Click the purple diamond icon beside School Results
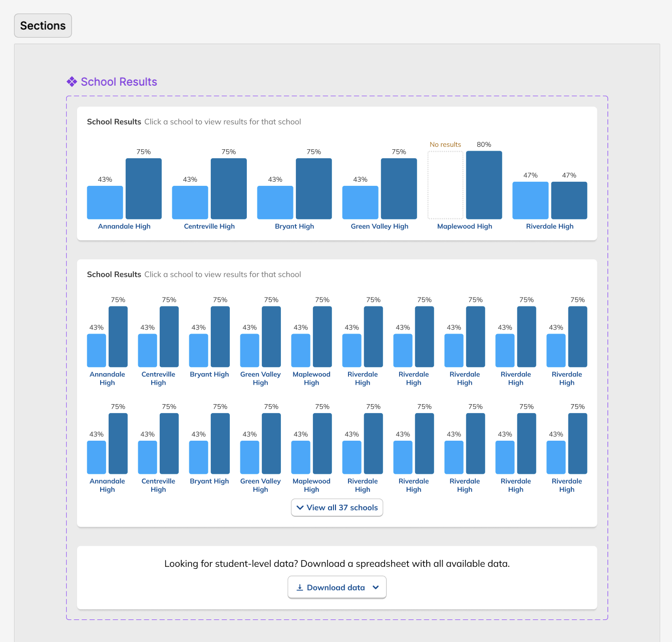672x642 pixels. (x=72, y=82)
